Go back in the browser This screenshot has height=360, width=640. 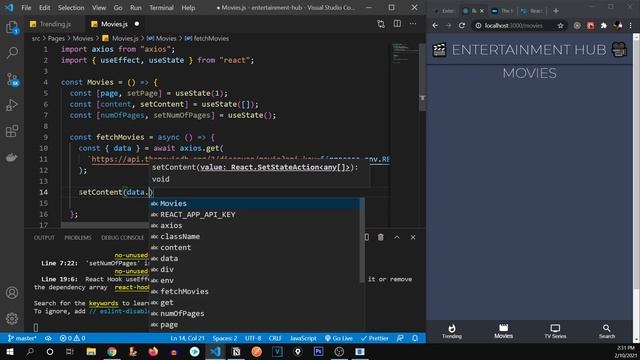(x=435, y=25)
